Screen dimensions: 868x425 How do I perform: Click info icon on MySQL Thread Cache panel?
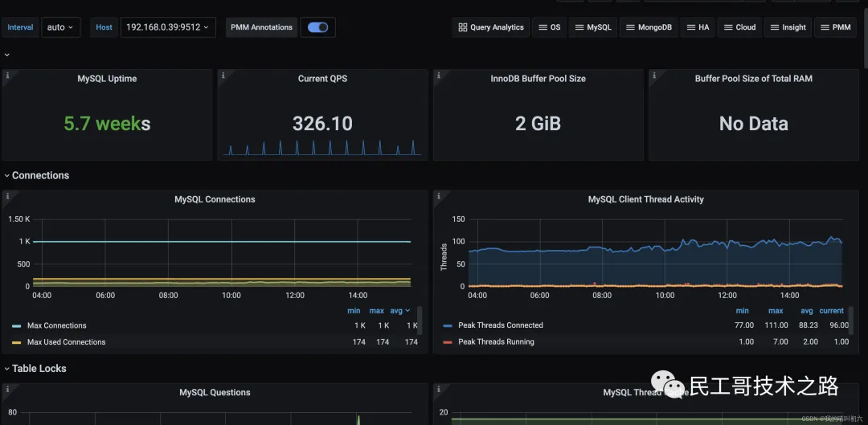pos(439,389)
